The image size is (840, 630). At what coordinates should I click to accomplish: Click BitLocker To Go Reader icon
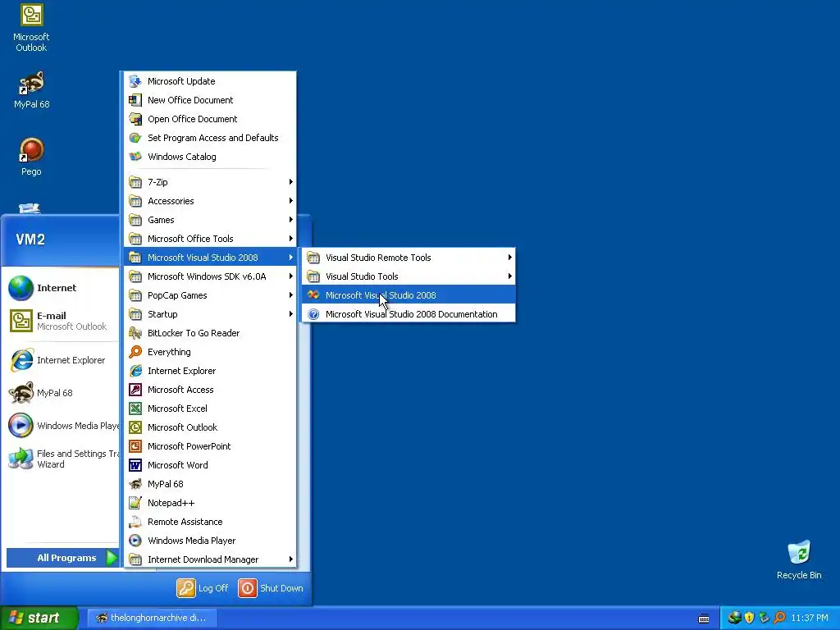coord(135,333)
